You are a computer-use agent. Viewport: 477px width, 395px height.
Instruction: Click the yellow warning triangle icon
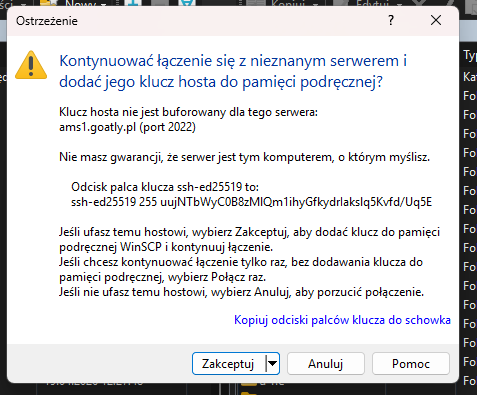coord(31,65)
